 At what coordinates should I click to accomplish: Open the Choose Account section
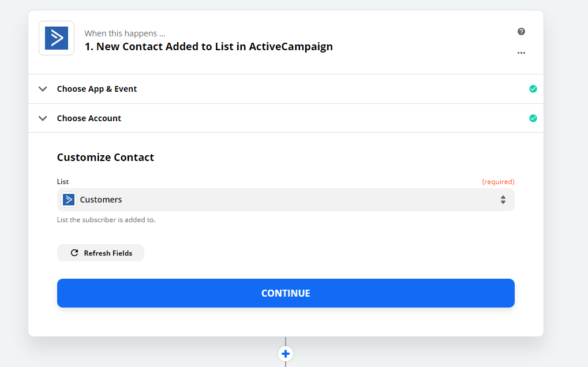pyautogui.click(x=286, y=118)
